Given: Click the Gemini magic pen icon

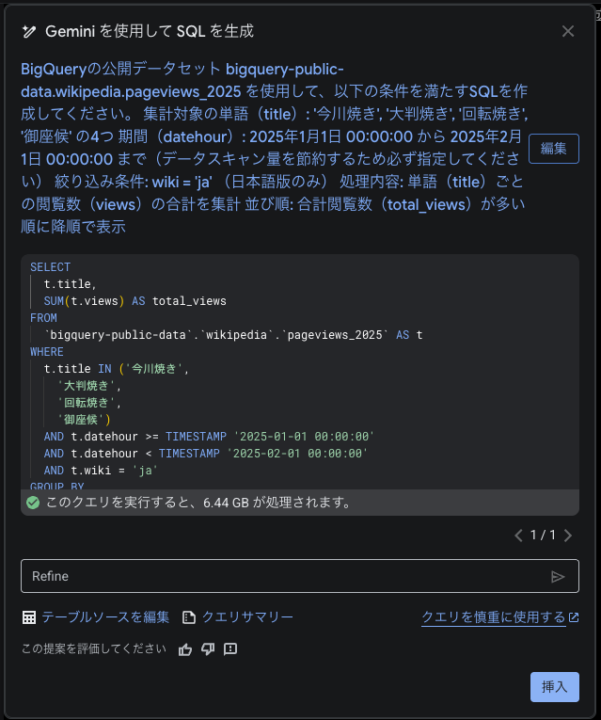Looking at the screenshot, I should click(x=29, y=31).
